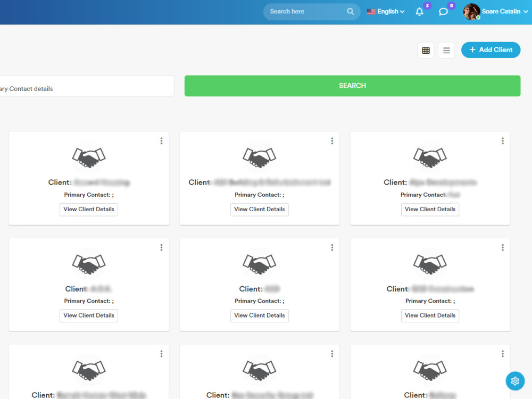Click handshake icon on top row's middle card
Image resolution: width=532 pixels, height=399 pixels.
(x=260, y=157)
